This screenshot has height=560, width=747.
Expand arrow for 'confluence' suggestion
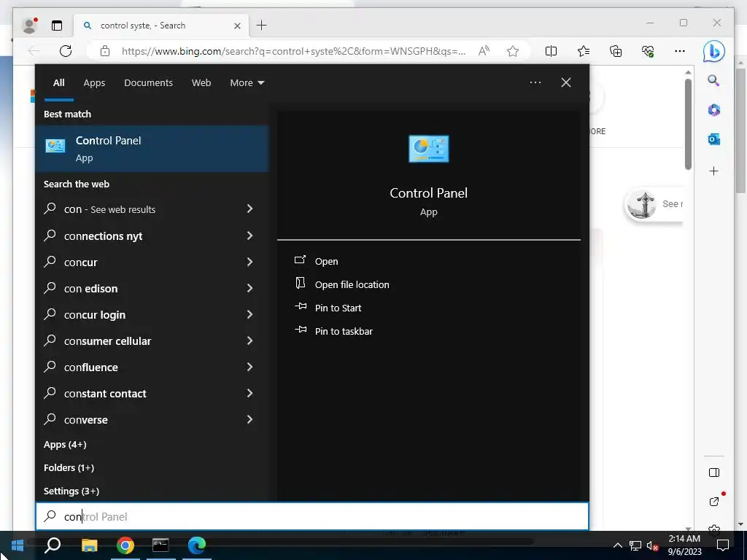pos(249,366)
